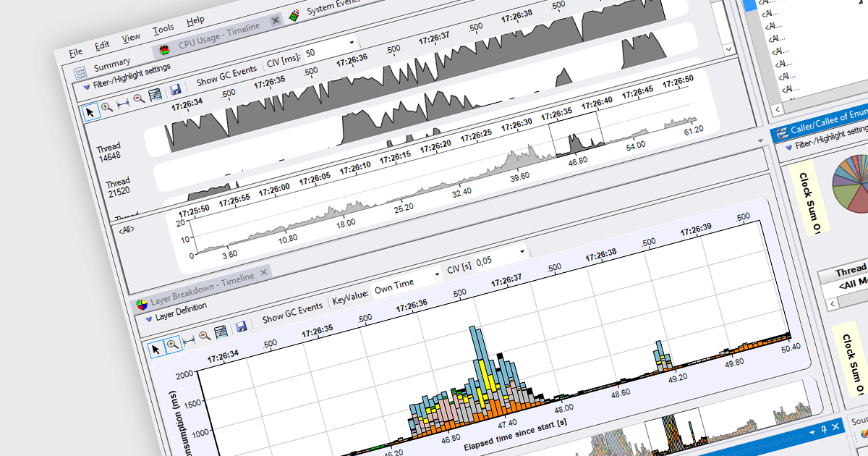The image size is (868, 456).
Task: Open chart settings in Layer Breakdown toolbar
Action: click(x=221, y=332)
